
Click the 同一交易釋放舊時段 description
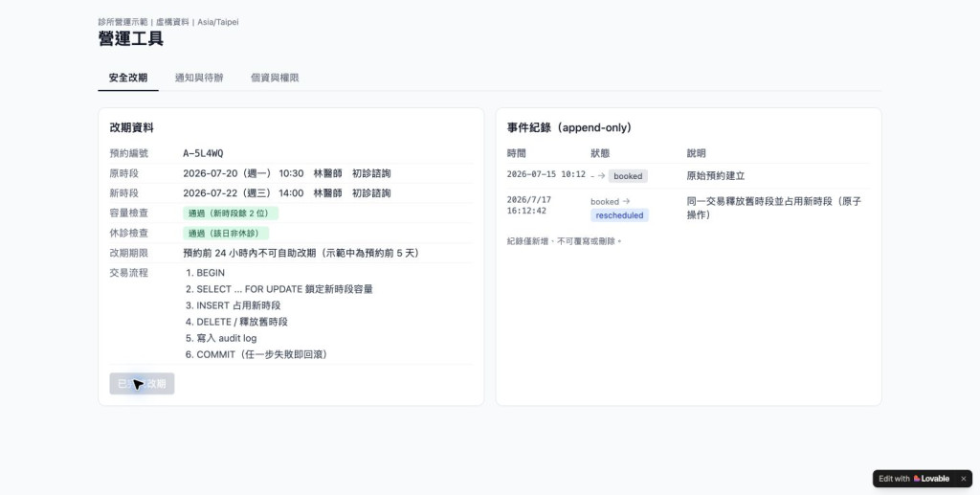pos(773,208)
